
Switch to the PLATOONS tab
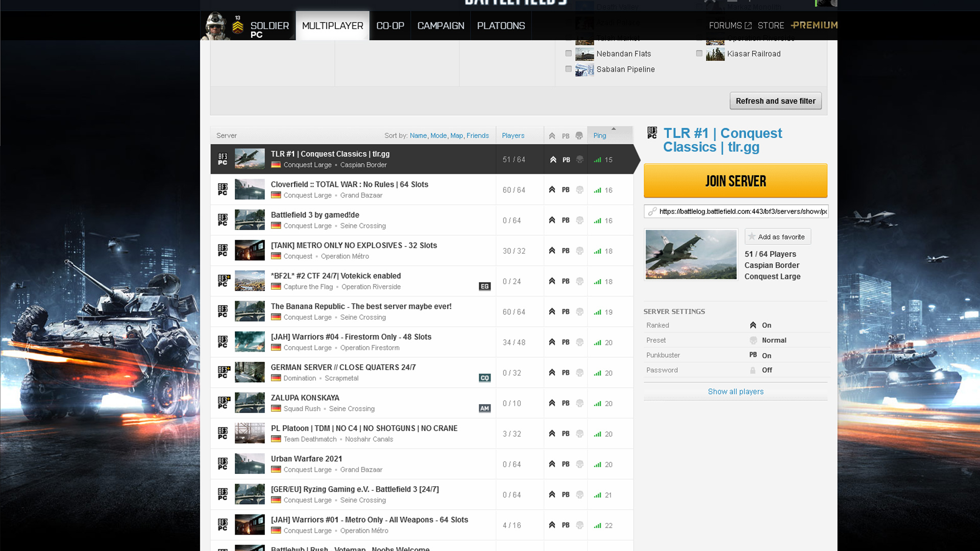(x=501, y=26)
